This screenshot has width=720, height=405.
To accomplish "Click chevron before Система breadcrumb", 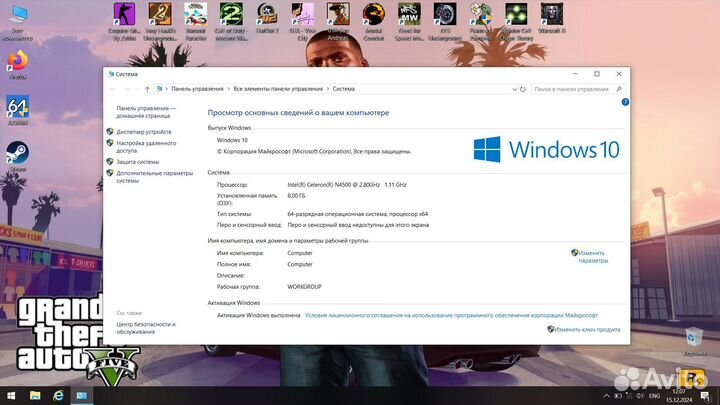I will 328,89.
